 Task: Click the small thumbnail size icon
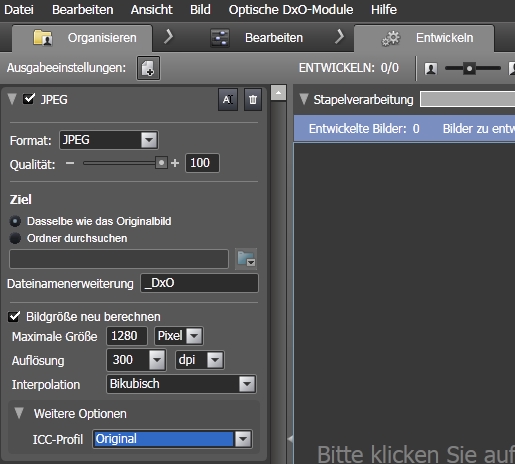pos(431,69)
